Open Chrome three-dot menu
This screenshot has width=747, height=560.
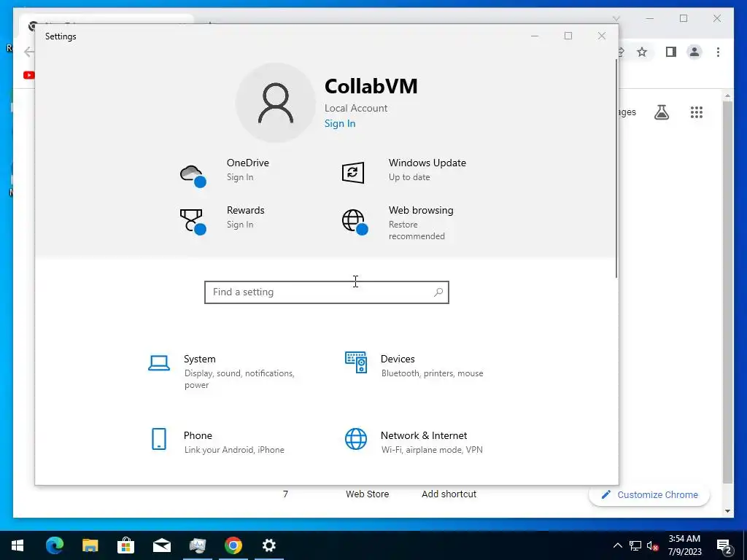[x=718, y=52]
